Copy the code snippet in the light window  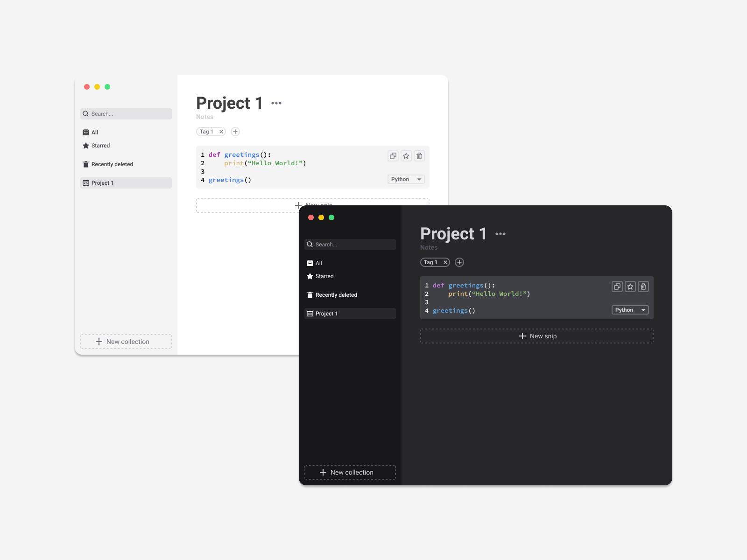[x=393, y=156]
